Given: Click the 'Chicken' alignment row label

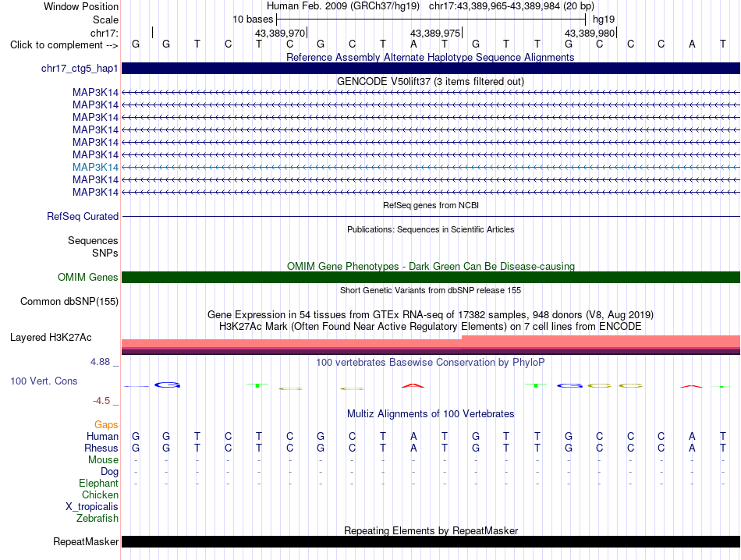Looking at the screenshot, I should 100,494.
